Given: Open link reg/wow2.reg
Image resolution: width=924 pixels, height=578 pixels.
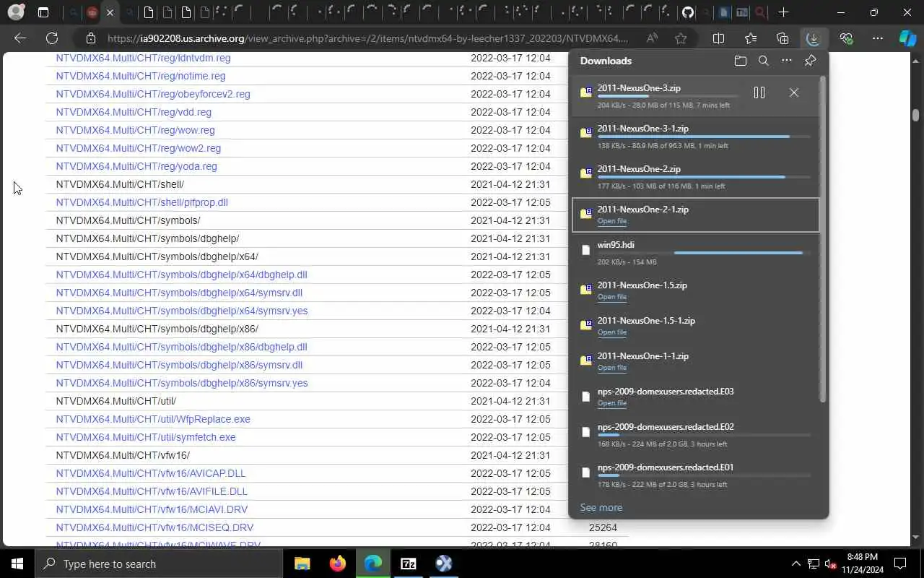Looking at the screenshot, I should [x=139, y=148].
